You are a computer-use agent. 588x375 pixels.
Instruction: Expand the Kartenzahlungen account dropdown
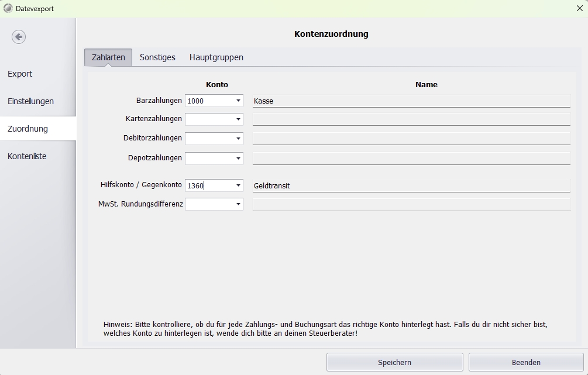pos(238,119)
